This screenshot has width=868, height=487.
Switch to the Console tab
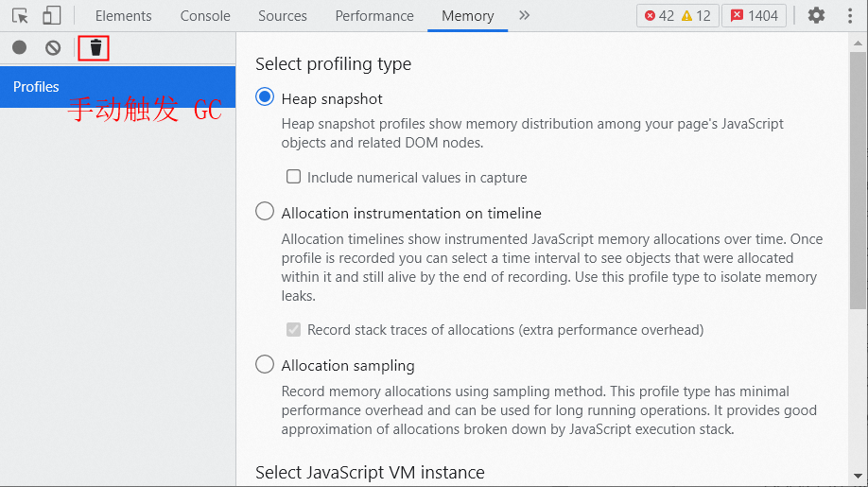click(x=205, y=16)
